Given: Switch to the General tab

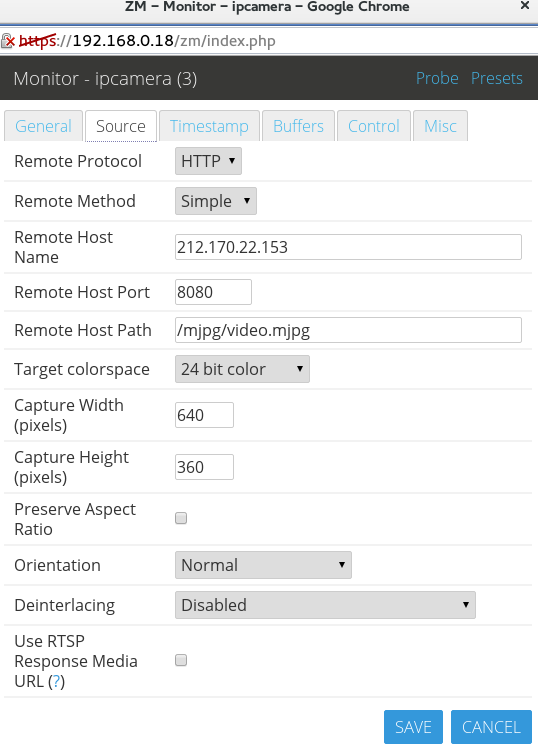Looking at the screenshot, I should [43, 126].
